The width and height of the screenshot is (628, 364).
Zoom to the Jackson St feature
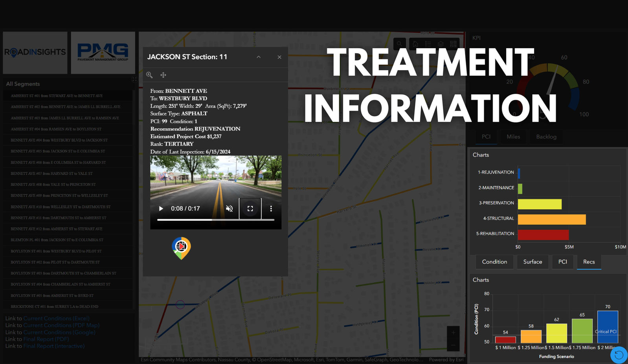tap(149, 75)
